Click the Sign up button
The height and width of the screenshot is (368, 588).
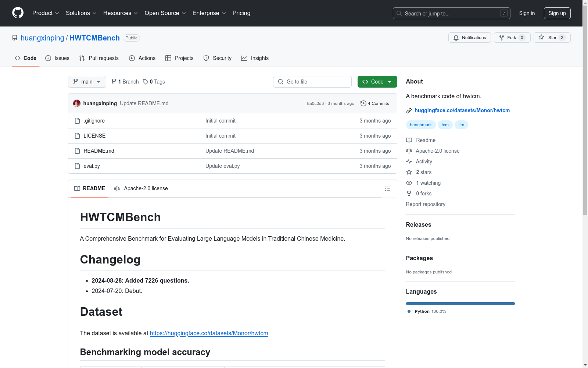557,13
